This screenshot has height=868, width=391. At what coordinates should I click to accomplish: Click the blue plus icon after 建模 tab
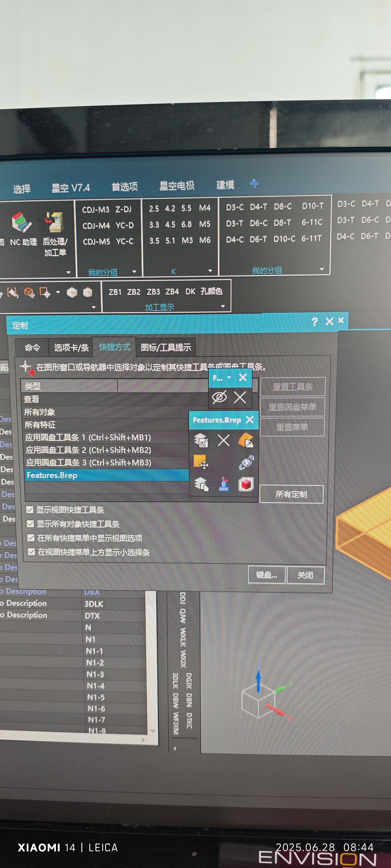[x=254, y=183]
